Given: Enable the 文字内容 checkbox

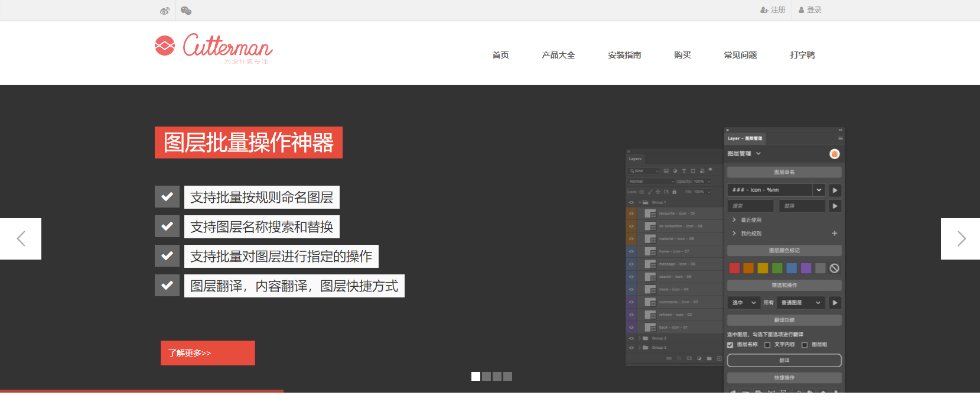Looking at the screenshot, I should [x=767, y=345].
